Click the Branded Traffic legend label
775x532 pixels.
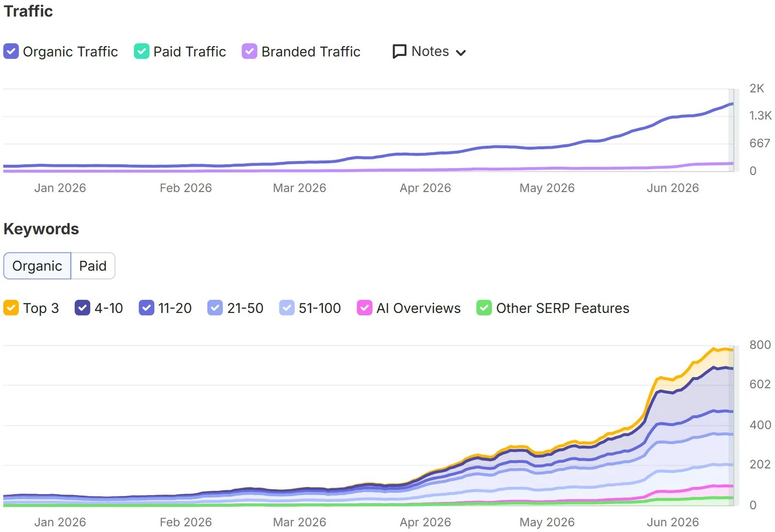tap(311, 52)
